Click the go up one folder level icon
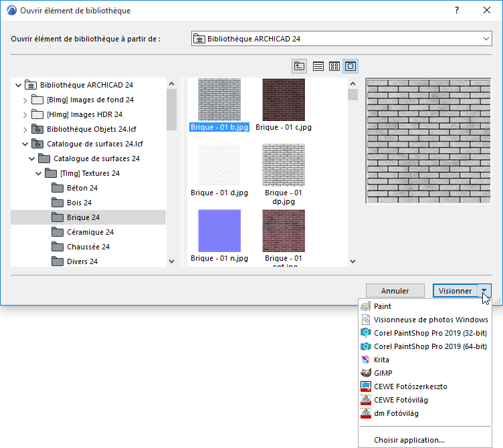Screen dimensions: 503x448 pos(299,66)
